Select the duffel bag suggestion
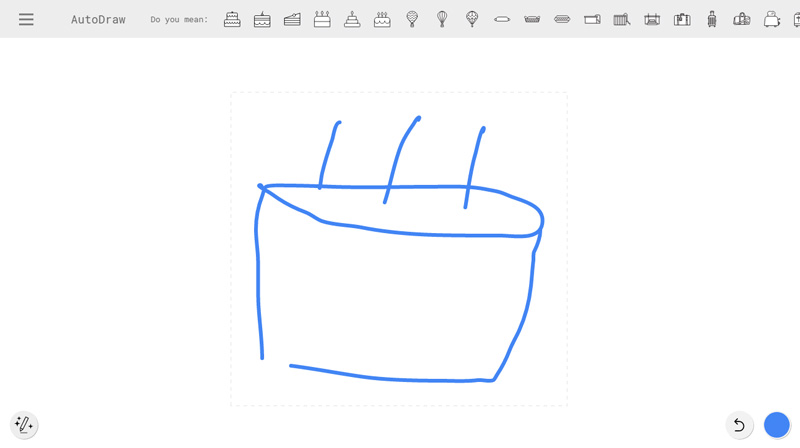800x448 pixels. pyautogui.click(x=742, y=19)
